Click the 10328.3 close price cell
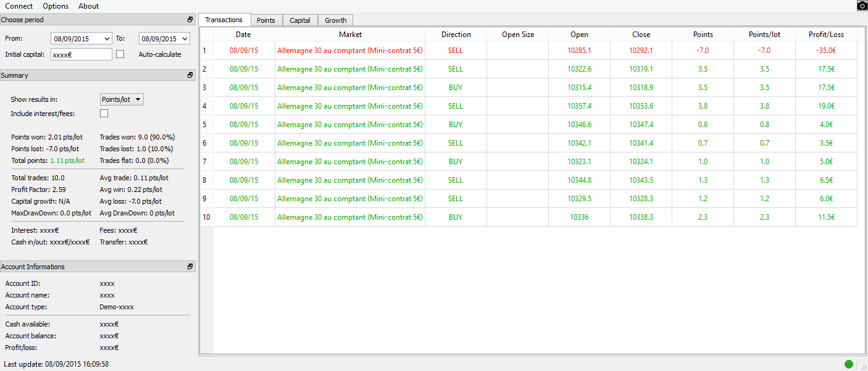 pyautogui.click(x=641, y=199)
